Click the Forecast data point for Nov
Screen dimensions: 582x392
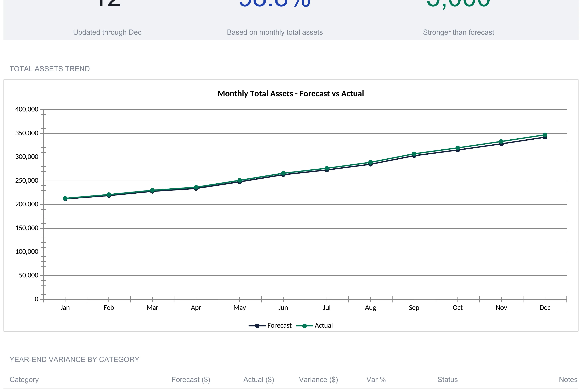click(x=501, y=144)
